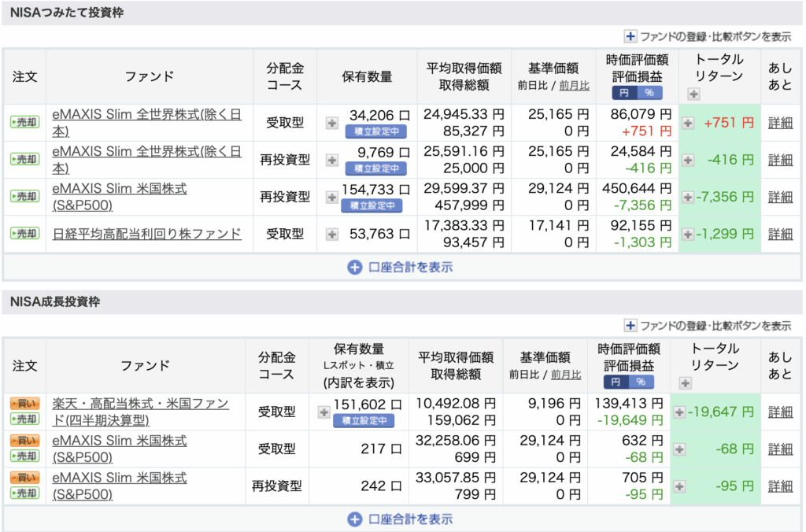Click the 24,945.33 円 average price value
Viewport: 806px width, 532px height.
point(464,114)
